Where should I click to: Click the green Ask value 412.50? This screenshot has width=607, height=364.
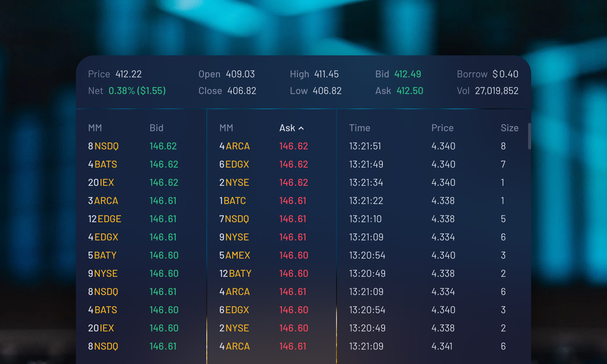click(x=410, y=91)
